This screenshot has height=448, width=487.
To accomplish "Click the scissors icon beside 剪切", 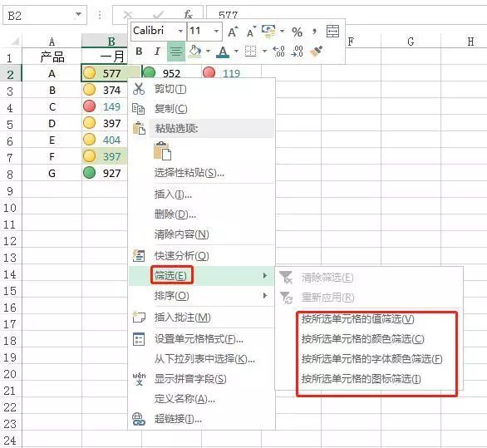I will (139, 89).
